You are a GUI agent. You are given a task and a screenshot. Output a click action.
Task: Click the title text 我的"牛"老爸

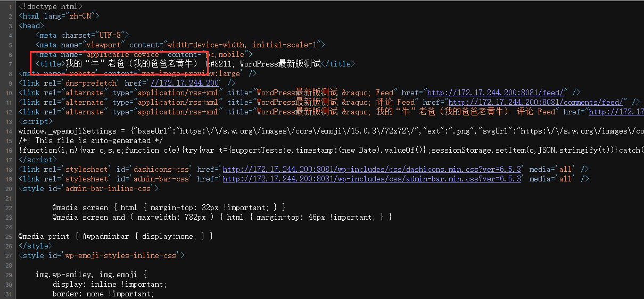[x=94, y=64]
